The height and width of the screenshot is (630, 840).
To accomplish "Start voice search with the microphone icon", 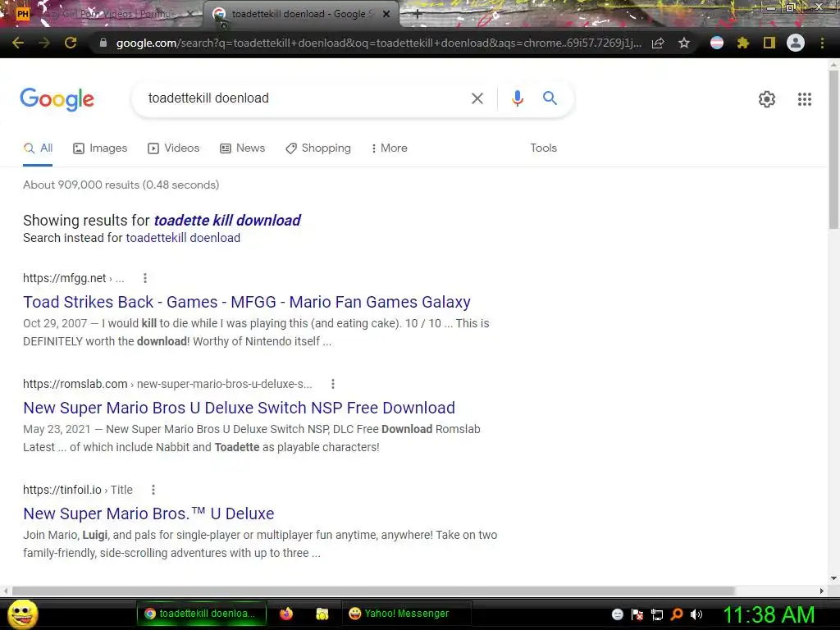I will (517, 98).
